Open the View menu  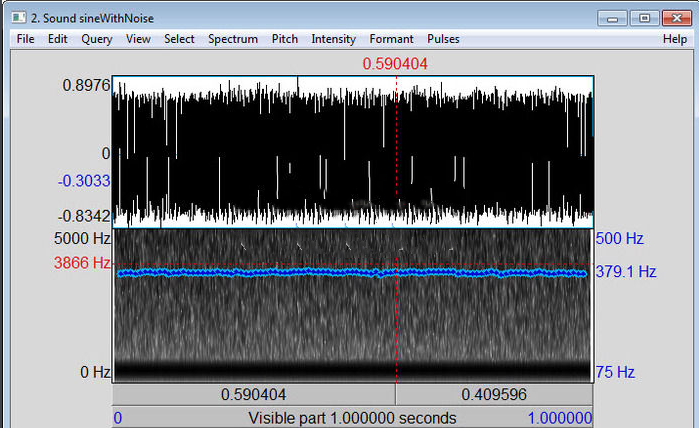138,39
